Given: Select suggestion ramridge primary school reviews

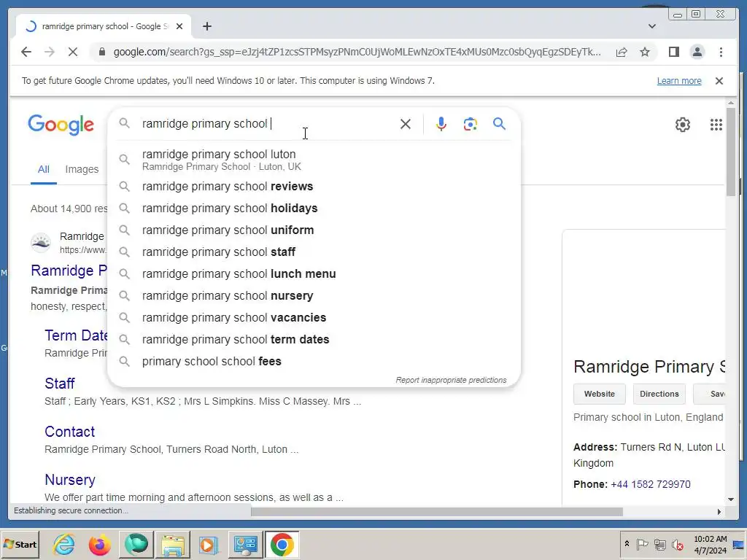Looking at the screenshot, I should point(314,186).
